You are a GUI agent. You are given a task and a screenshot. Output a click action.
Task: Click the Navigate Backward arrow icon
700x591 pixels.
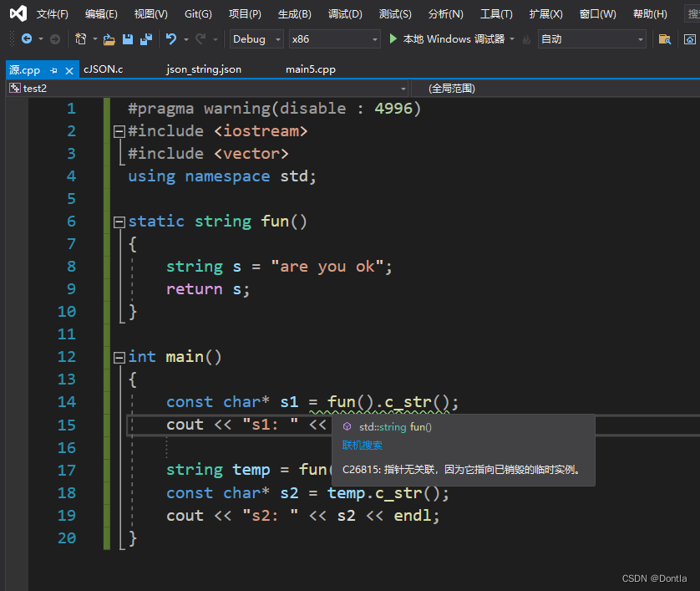pos(27,38)
